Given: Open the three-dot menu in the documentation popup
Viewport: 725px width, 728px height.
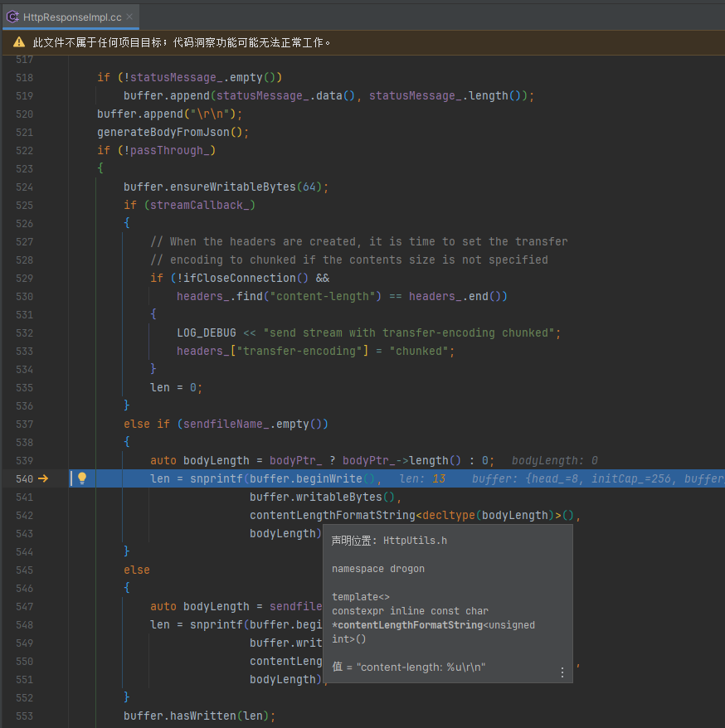Looking at the screenshot, I should coord(562,672).
